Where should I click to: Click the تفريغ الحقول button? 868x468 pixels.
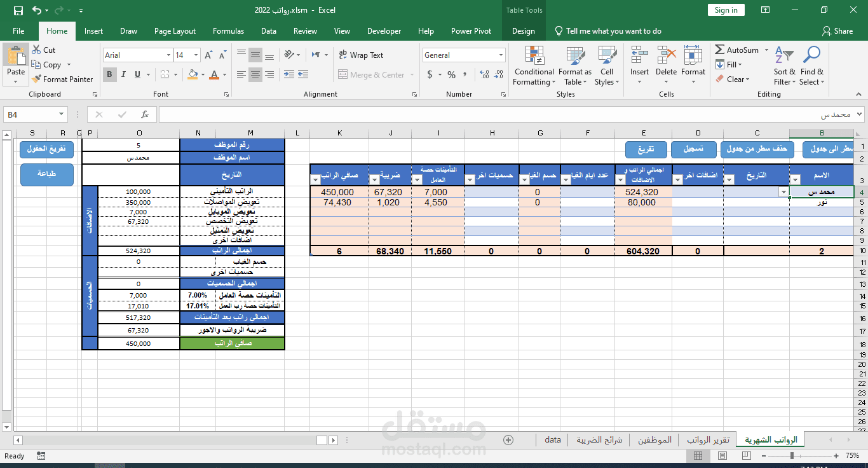[x=47, y=150]
